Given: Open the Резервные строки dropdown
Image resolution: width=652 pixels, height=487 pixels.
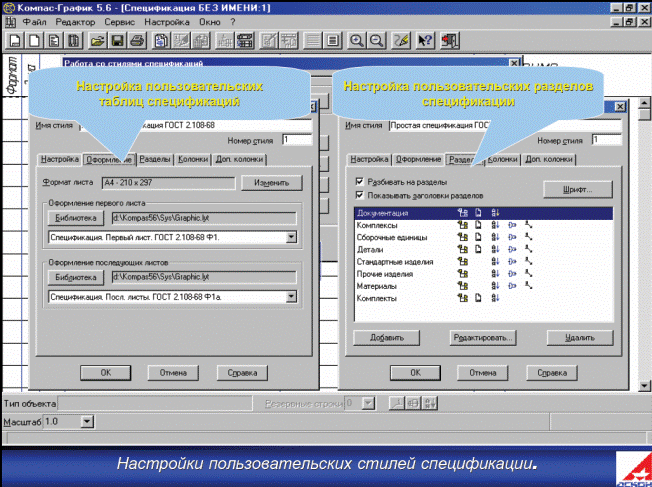Looking at the screenshot, I should pyautogui.click(x=368, y=403).
